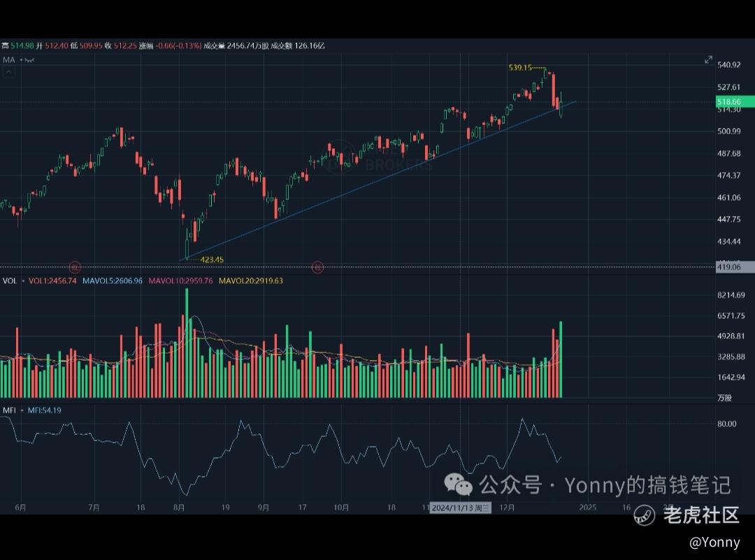Viewport: 755px width, 560px height.
Task: Click the 509.95 low price in header
Action: (91, 45)
